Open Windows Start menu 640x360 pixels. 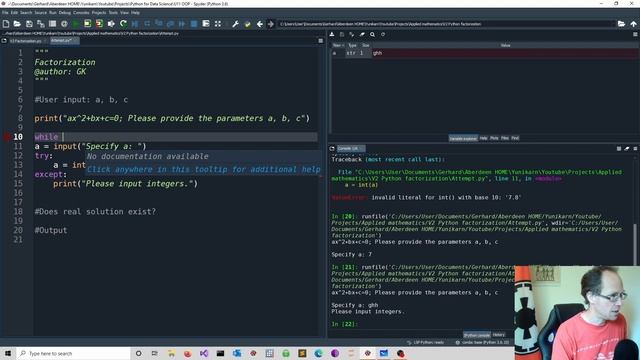point(8,353)
